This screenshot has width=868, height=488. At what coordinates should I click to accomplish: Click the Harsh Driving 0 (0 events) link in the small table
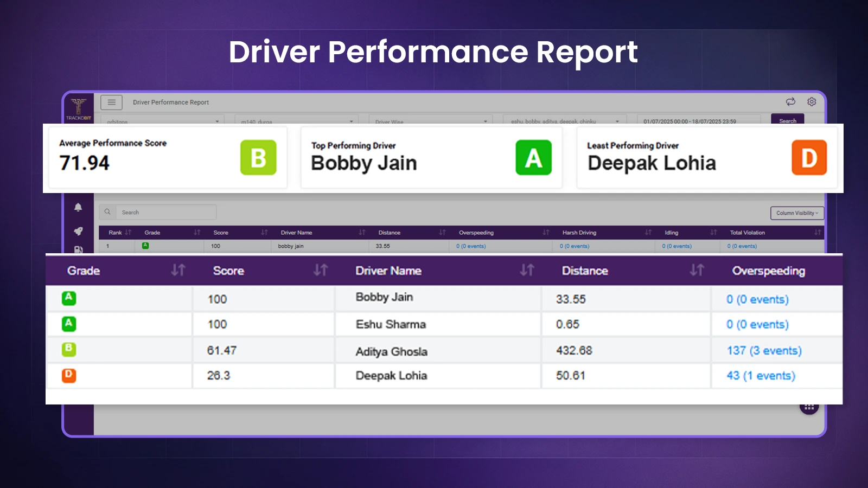tap(575, 246)
